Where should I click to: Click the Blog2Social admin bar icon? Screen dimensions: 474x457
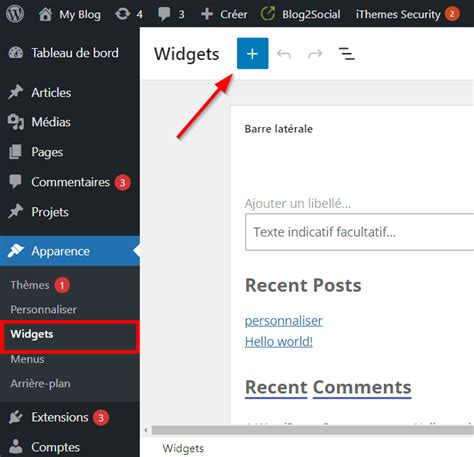click(268, 14)
